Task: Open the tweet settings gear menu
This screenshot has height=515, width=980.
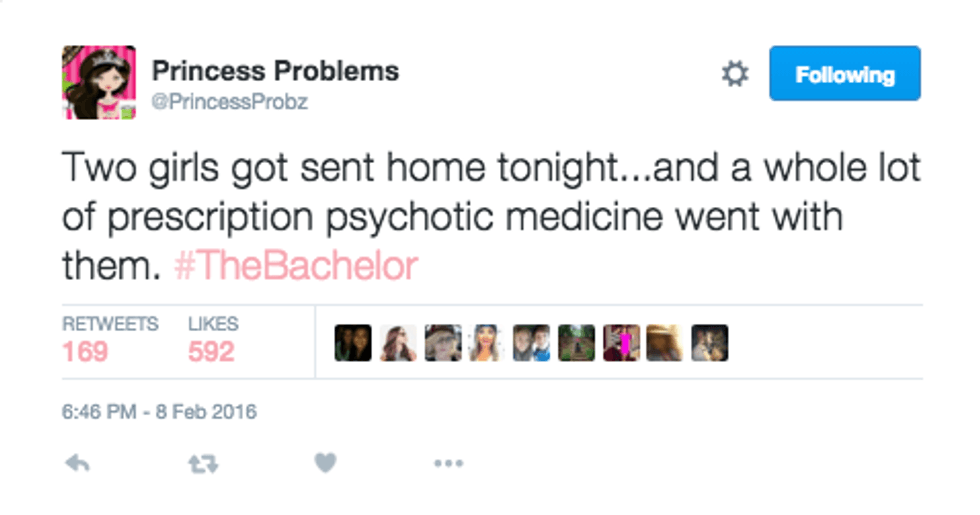Action: point(735,75)
